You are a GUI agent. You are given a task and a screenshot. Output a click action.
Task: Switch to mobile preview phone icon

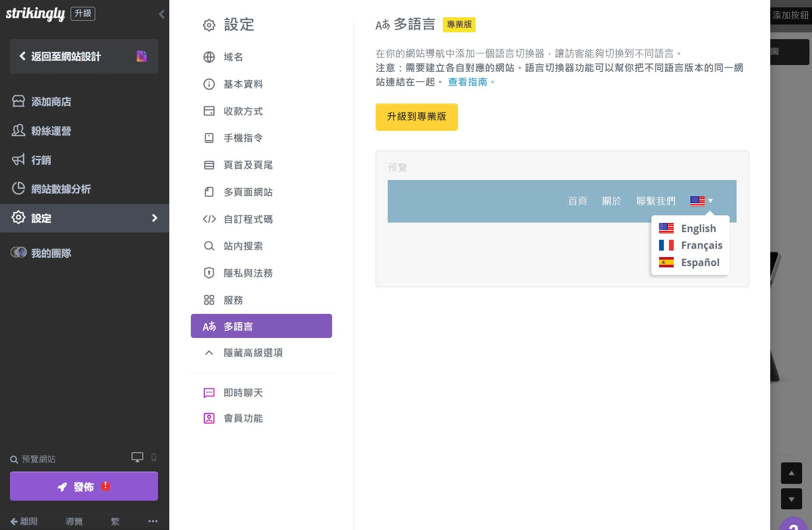point(154,457)
